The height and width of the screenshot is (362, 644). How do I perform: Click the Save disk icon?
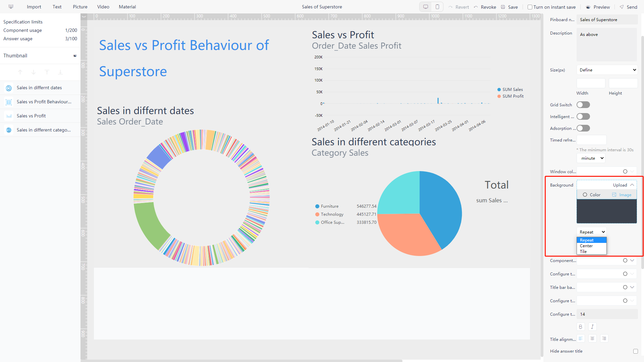[x=503, y=7]
